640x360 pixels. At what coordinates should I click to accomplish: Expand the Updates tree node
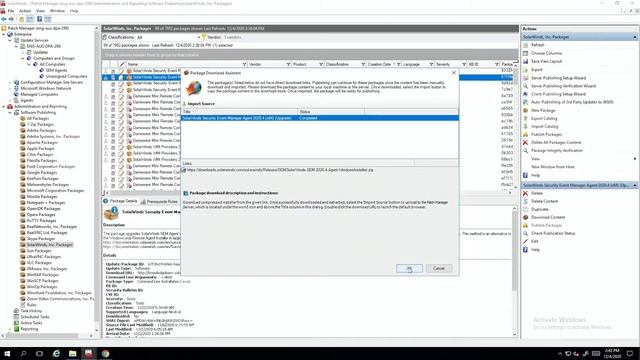click(x=22, y=52)
